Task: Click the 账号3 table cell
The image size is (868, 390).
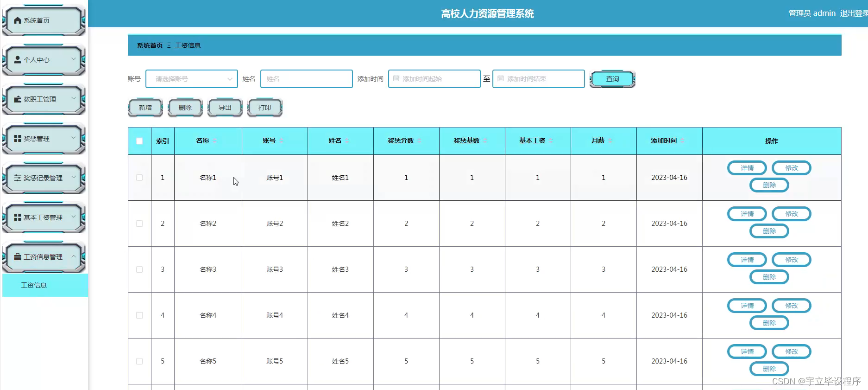Action: (x=275, y=269)
